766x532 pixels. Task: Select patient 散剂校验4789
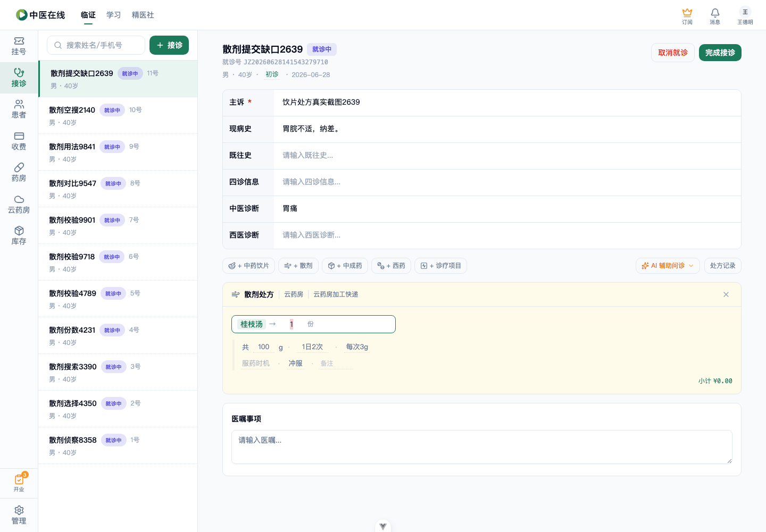tap(118, 299)
